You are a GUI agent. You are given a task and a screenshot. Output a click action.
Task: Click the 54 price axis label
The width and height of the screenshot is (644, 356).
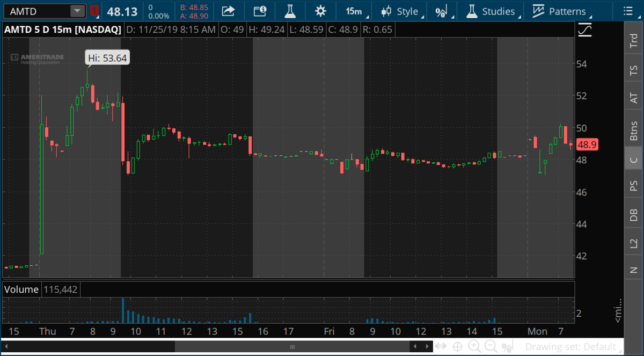point(582,64)
